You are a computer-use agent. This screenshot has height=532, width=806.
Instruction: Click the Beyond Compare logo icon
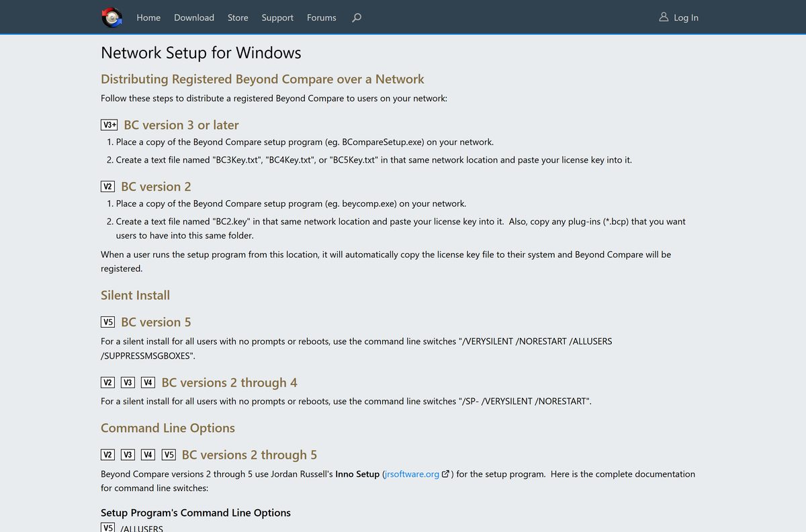pos(112,17)
